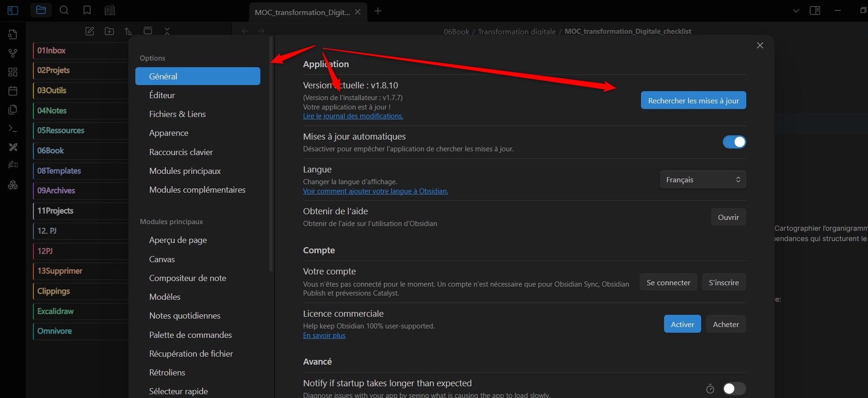Click Rechercher les mises à jour
This screenshot has width=868, height=398.
click(x=693, y=100)
